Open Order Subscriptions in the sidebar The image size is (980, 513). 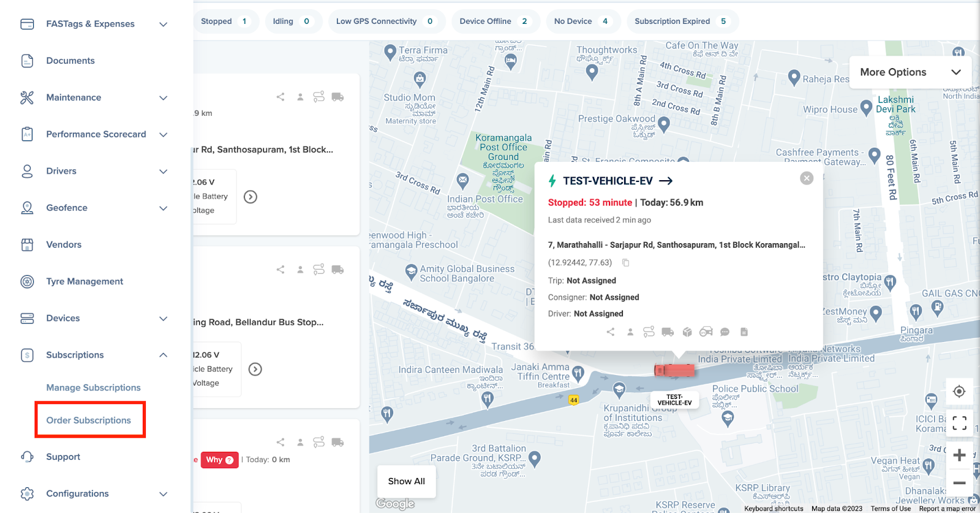[x=89, y=420]
